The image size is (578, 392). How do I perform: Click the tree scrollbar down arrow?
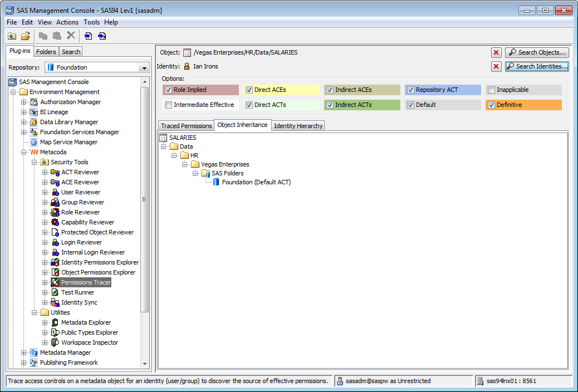click(x=145, y=364)
